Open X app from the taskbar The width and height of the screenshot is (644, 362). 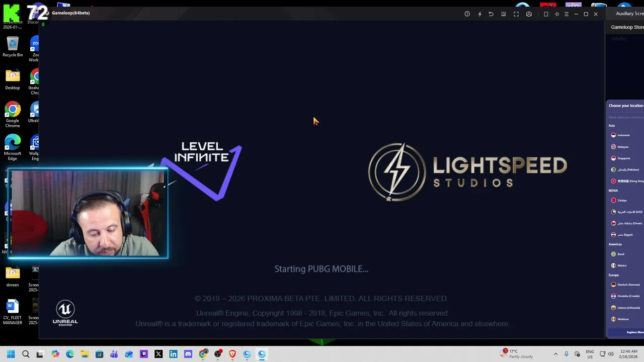pos(158,354)
